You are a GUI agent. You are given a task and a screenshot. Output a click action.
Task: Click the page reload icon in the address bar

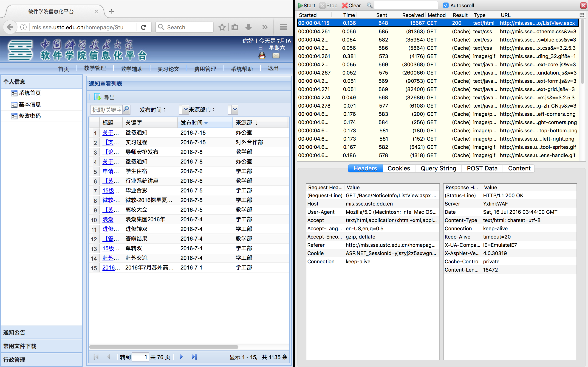[x=144, y=27]
